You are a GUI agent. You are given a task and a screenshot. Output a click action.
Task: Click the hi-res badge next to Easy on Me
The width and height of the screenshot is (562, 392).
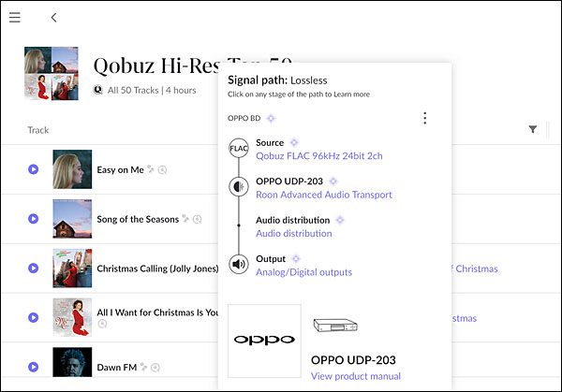click(x=151, y=169)
